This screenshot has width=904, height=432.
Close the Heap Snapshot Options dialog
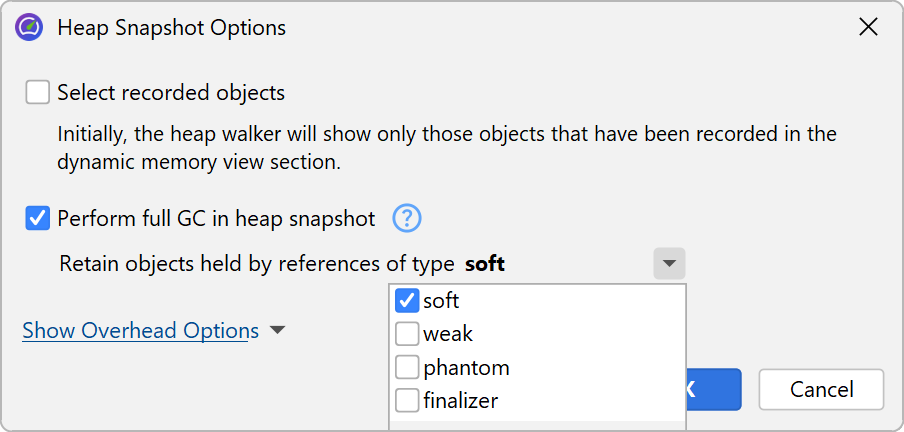point(868,27)
